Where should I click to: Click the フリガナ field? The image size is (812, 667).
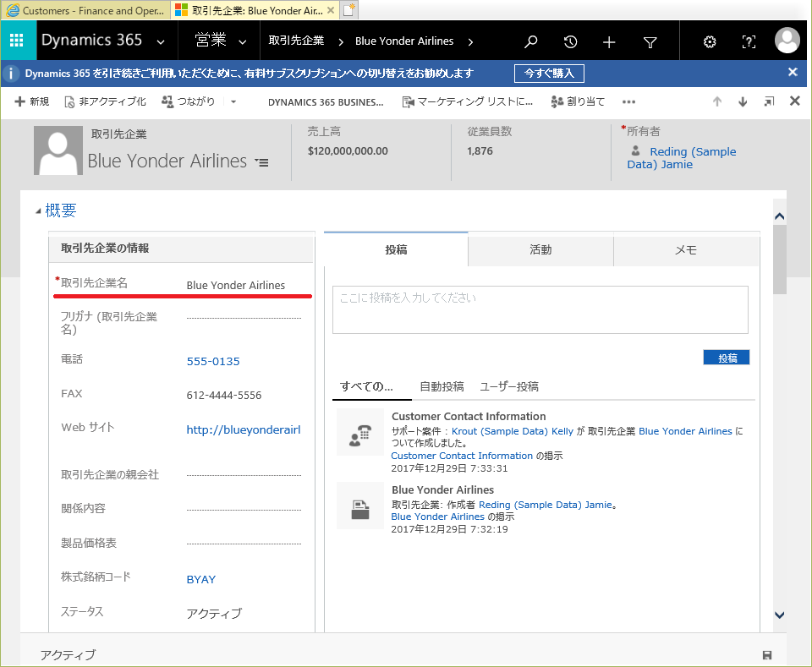pos(244,318)
